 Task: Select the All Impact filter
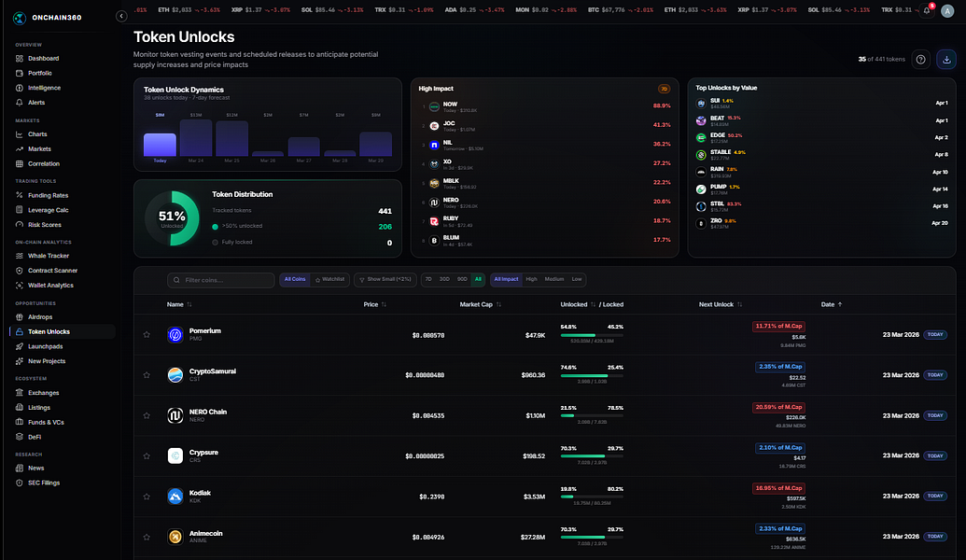(507, 280)
